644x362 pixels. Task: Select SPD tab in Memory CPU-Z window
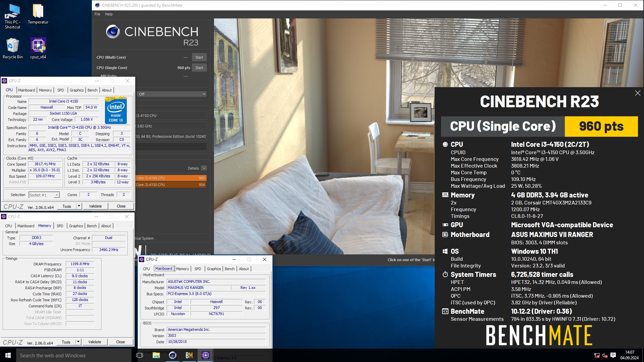click(60, 226)
